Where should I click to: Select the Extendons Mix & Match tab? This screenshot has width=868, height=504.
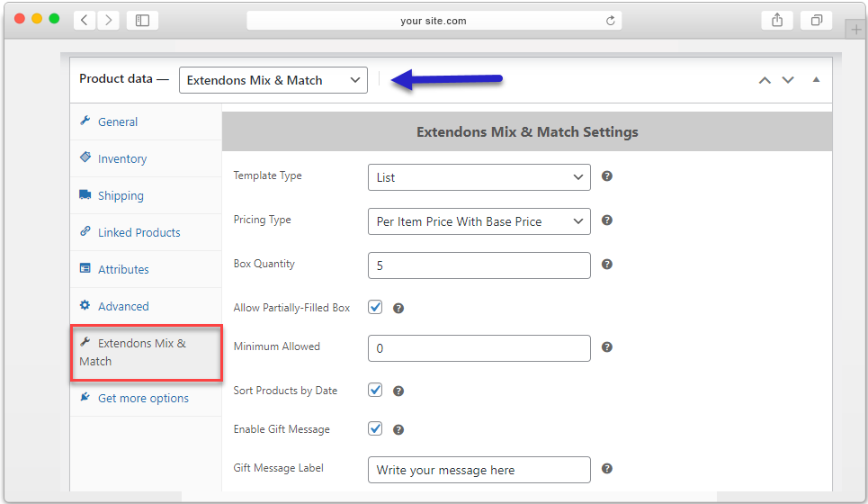[x=147, y=353]
